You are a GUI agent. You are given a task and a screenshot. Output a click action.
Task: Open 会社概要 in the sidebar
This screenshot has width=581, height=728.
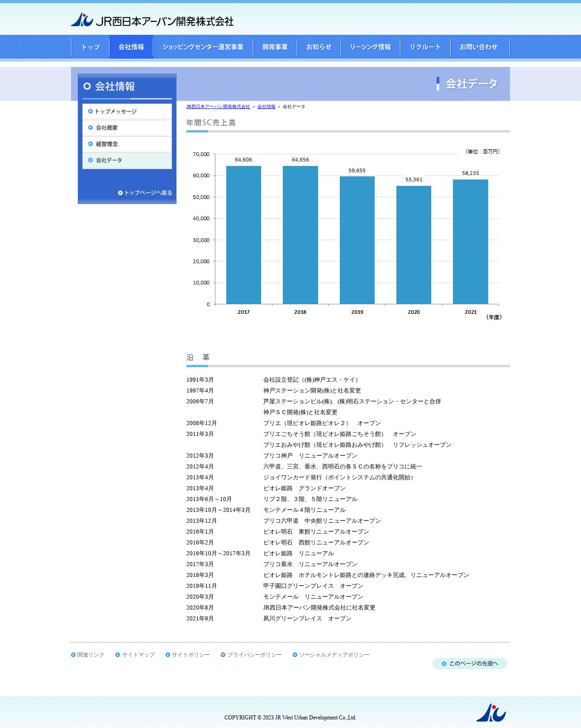[x=127, y=128]
